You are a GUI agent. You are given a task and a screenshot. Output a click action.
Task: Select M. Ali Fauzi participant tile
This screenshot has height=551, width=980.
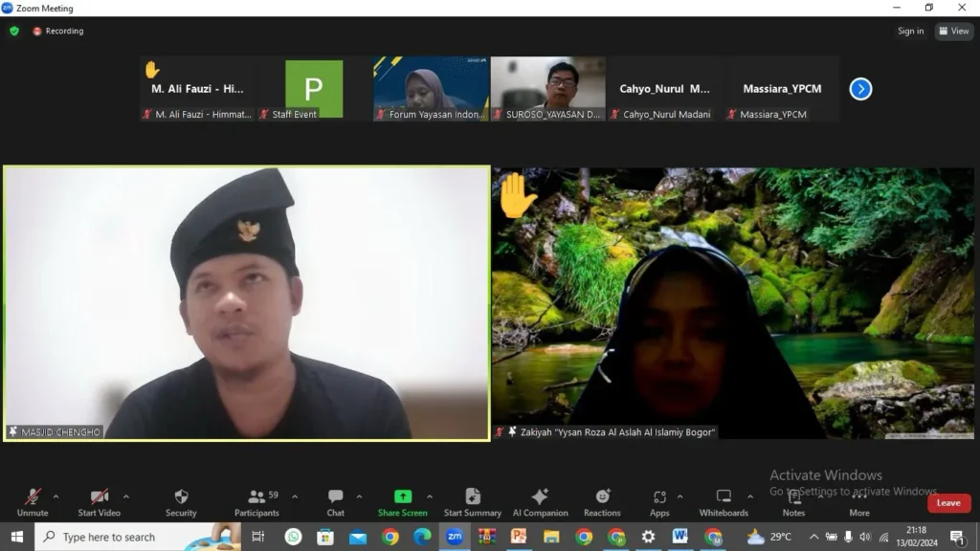click(x=197, y=89)
